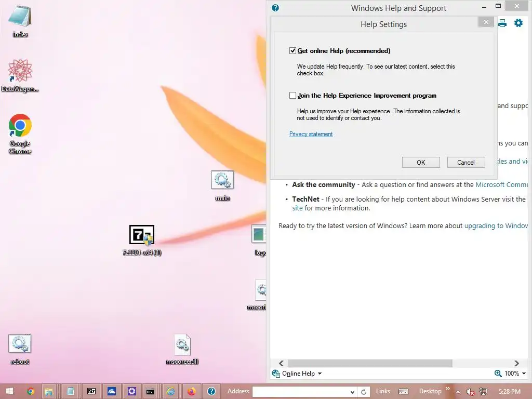This screenshot has width=532, height=399.
Task: Open the purple gear settings app in the taskbar
Action: 131,391
